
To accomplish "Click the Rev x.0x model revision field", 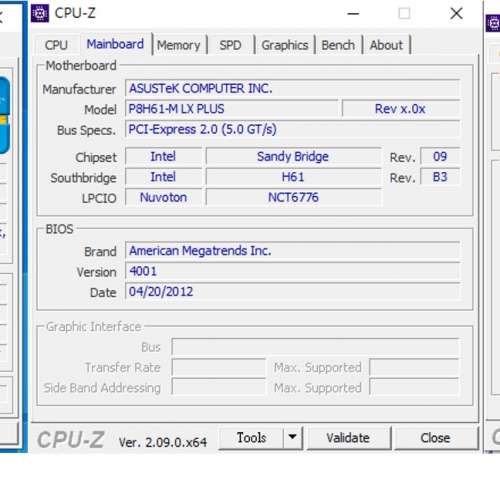I will coord(401,109).
